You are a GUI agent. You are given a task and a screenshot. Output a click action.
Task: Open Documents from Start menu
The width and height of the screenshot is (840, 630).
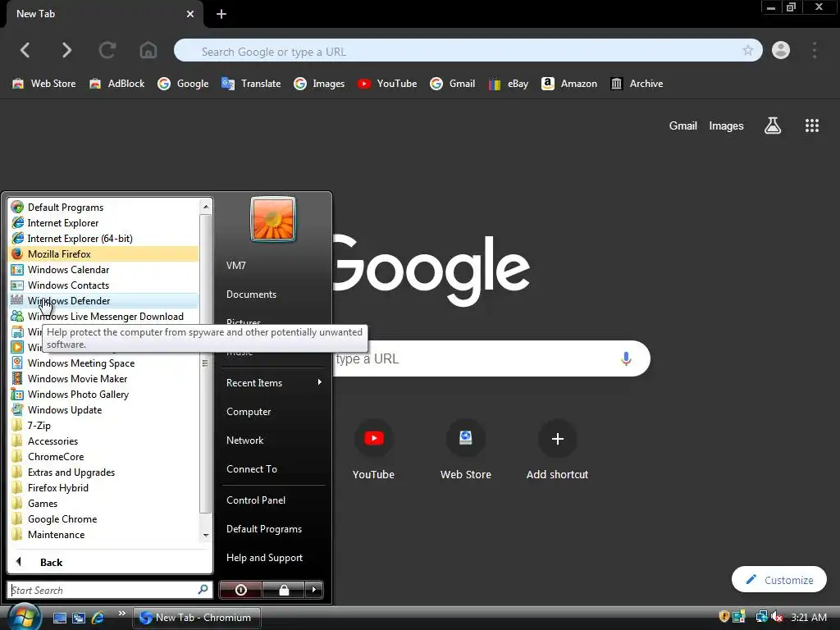[273, 294]
